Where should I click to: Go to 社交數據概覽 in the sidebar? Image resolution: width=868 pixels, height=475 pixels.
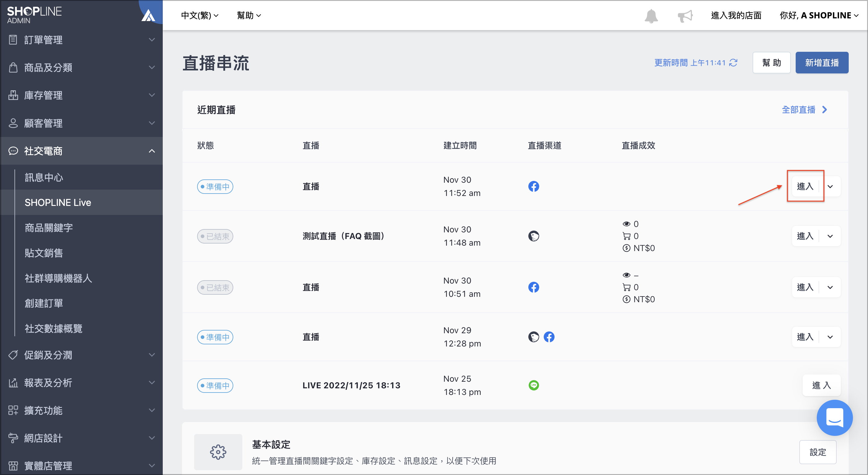(53, 328)
